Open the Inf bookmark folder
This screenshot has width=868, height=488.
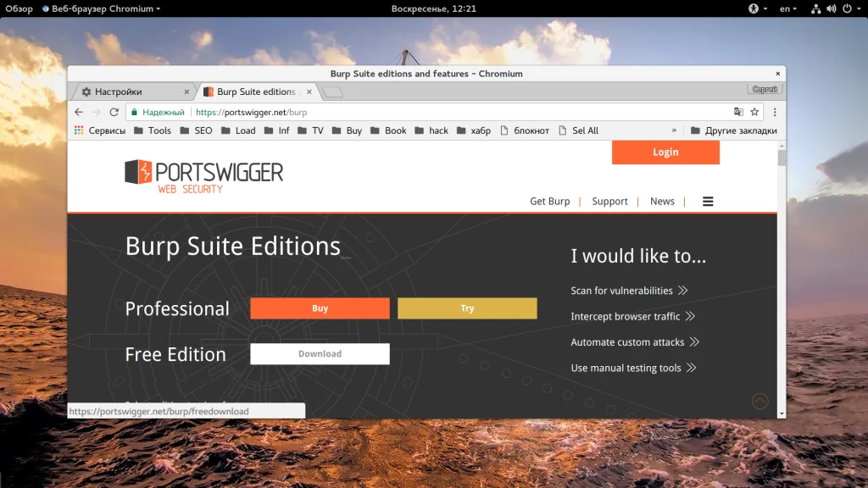click(277, 130)
